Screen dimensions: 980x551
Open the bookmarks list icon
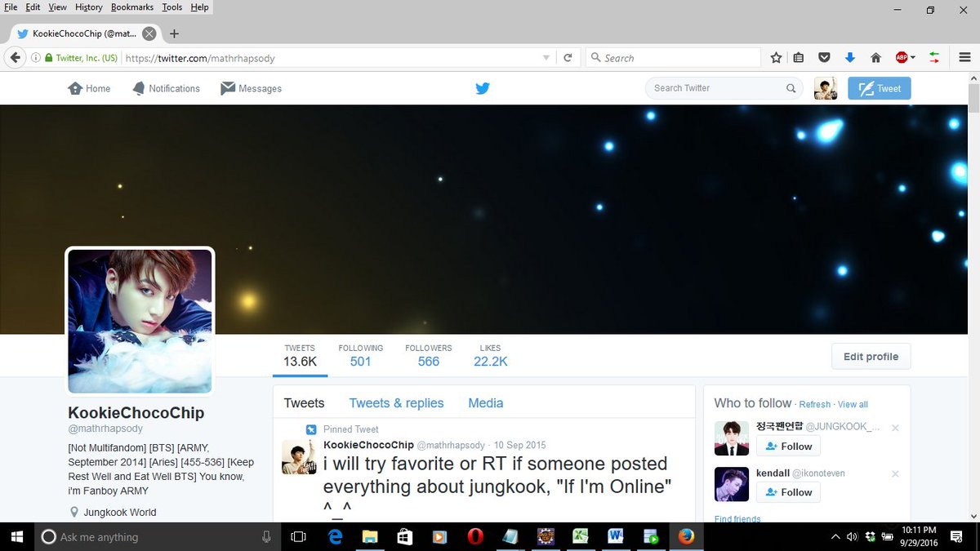click(x=800, y=58)
